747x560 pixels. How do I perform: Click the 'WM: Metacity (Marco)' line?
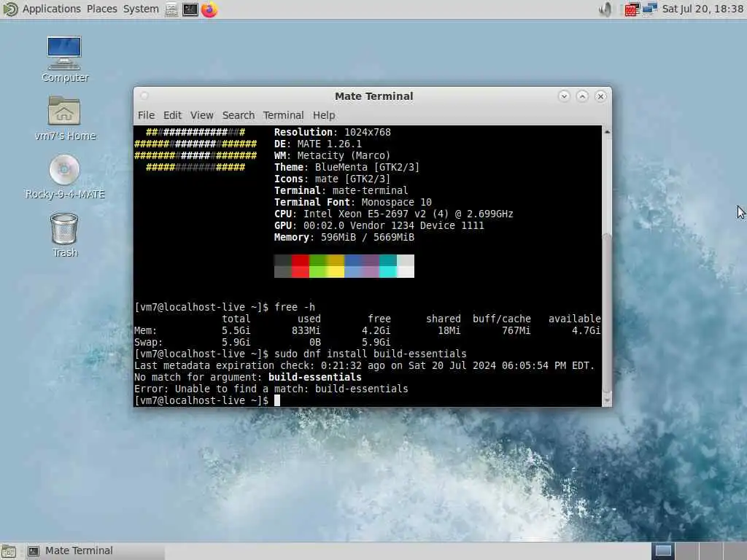point(332,155)
